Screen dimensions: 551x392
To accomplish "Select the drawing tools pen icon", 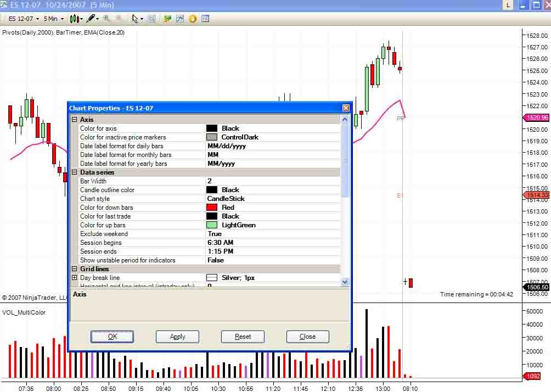I will tap(91, 19).
